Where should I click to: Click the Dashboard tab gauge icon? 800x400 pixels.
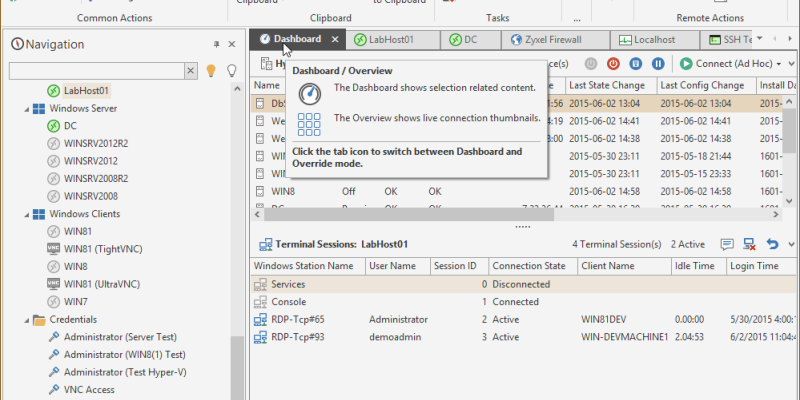tap(265, 39)
